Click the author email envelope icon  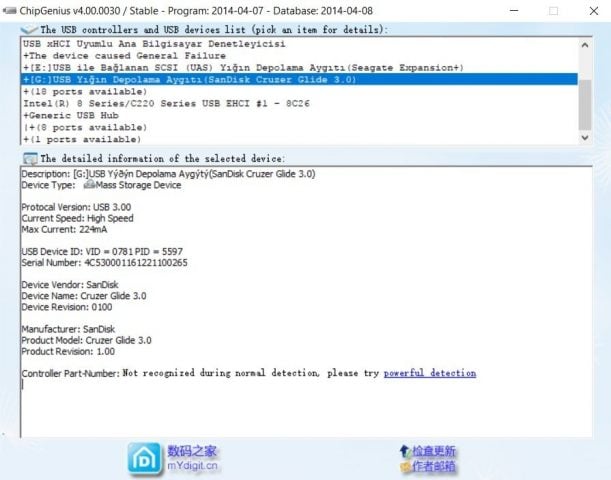coord(405,466)
